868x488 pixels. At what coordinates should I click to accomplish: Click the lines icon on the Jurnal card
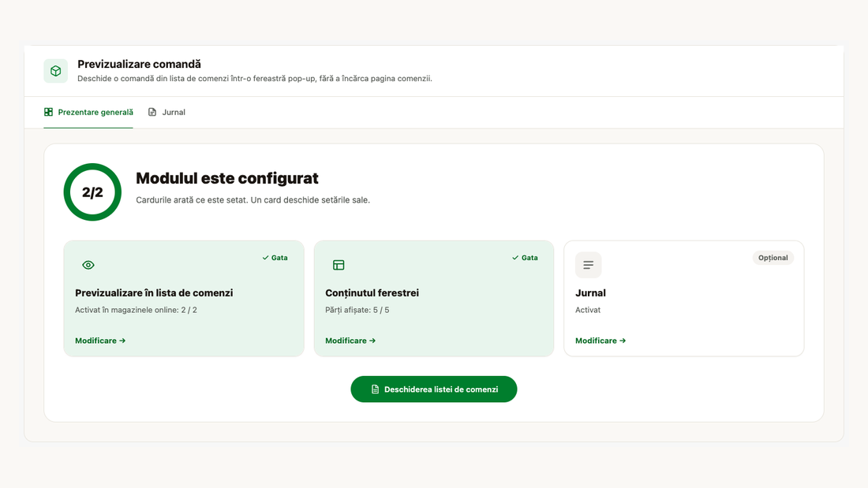589,265
